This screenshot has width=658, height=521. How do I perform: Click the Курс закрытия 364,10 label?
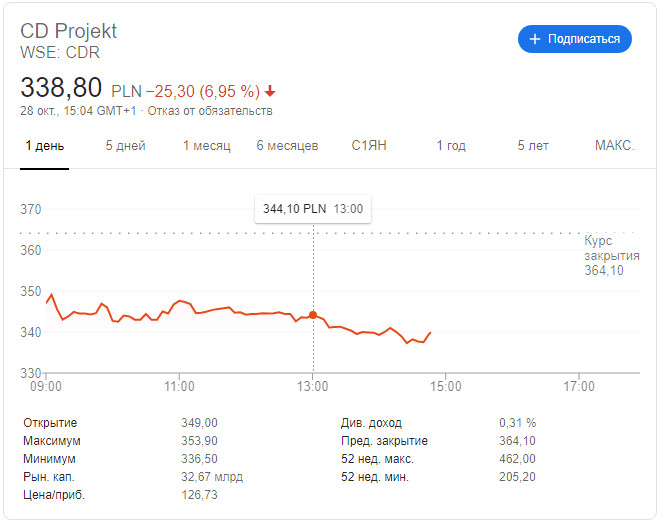click(x=611, y=256)
